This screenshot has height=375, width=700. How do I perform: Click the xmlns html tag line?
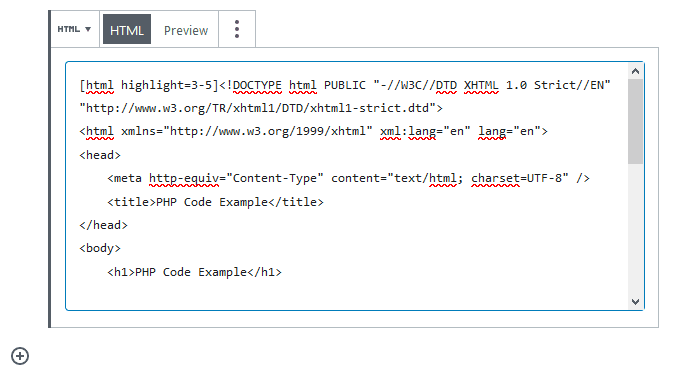313,132
